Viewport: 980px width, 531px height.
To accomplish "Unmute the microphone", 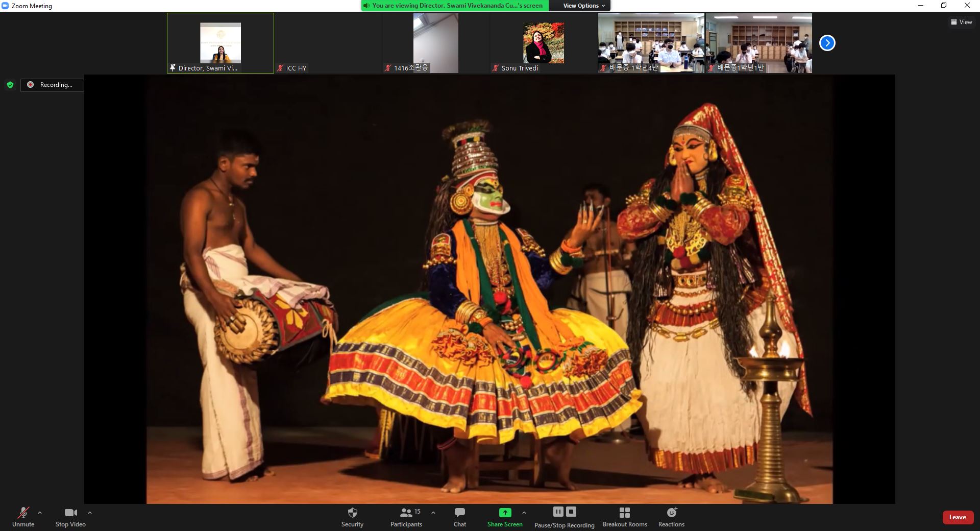I will (23, 517).
